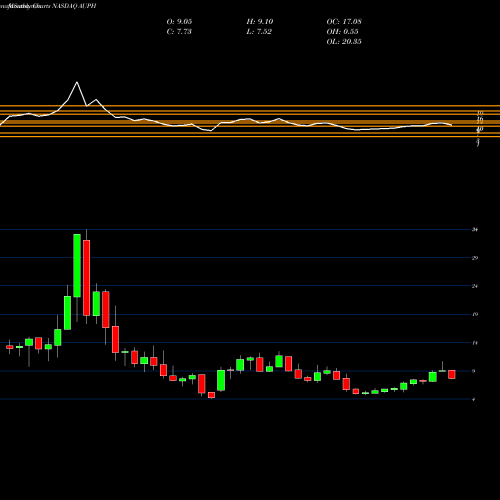This screenshot has width=500, height=500.
Task: Select the tallest red candlestick after the peak
Action: 86,278
